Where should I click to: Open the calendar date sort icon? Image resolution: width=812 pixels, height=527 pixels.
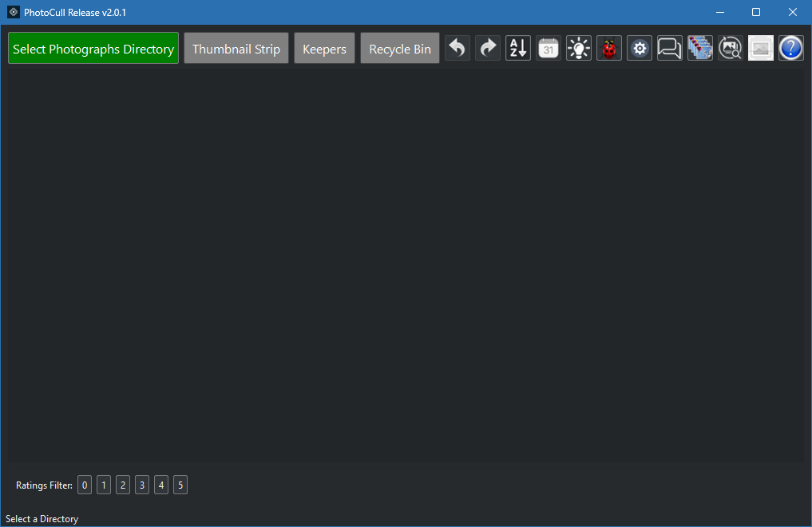click(548, 48)
